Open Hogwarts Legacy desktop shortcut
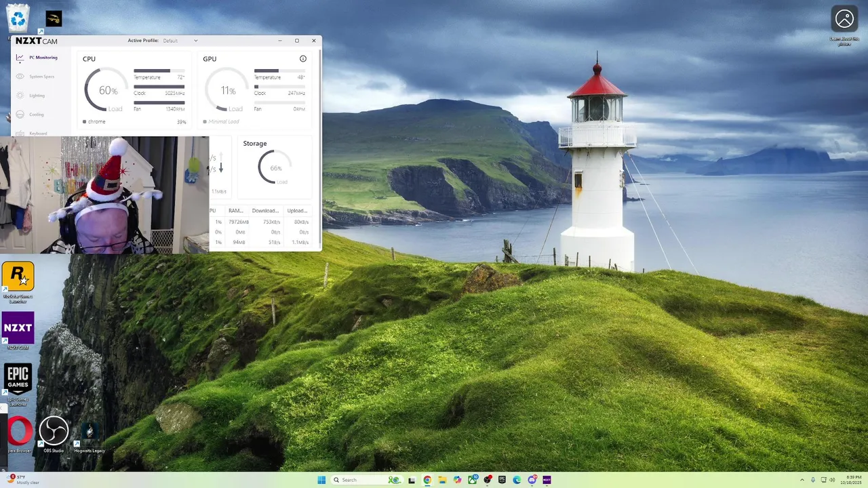 coord(90,434)
